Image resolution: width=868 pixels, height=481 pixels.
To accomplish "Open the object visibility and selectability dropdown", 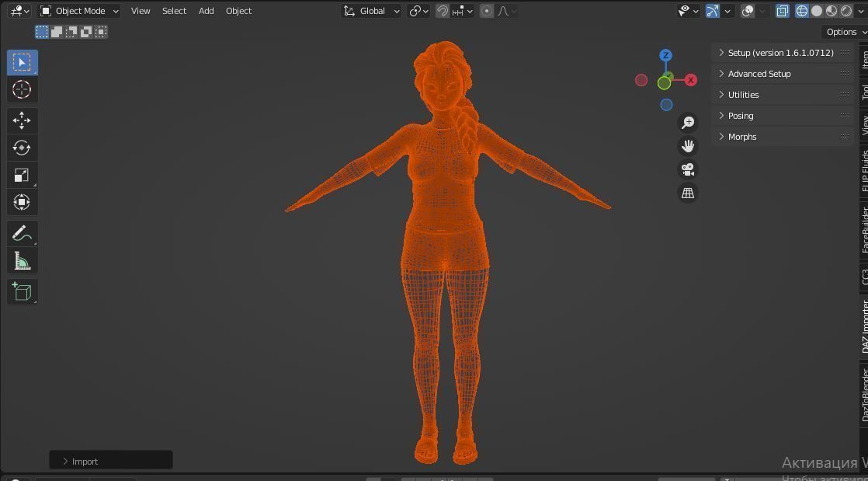I will point(689,11).
